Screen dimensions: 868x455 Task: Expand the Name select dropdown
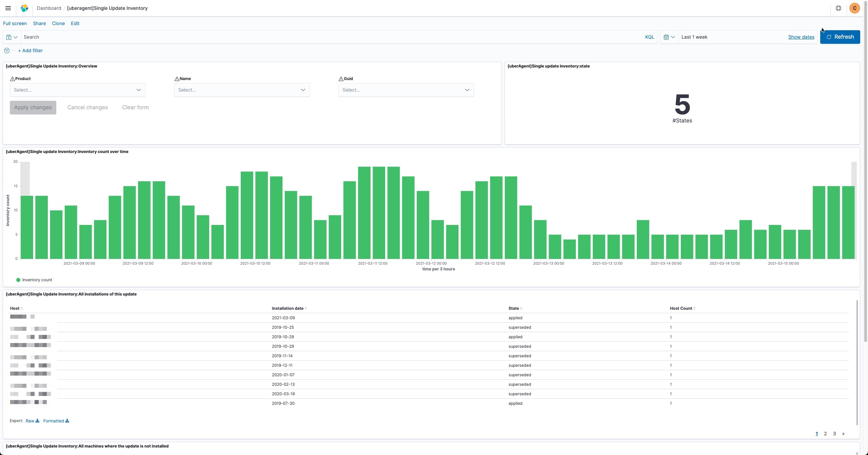click(x=242, y=90)
